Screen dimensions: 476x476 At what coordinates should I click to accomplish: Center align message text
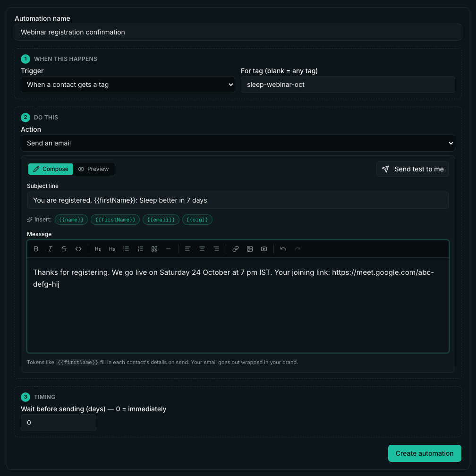(202, 249)
